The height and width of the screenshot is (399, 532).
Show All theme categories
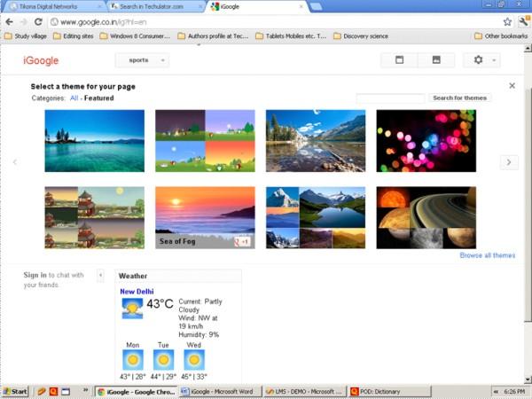[x=74, y=98]
